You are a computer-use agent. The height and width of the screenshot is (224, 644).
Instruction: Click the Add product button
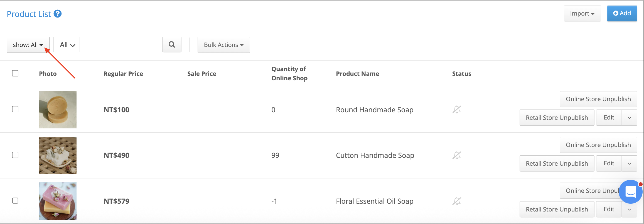622,13
